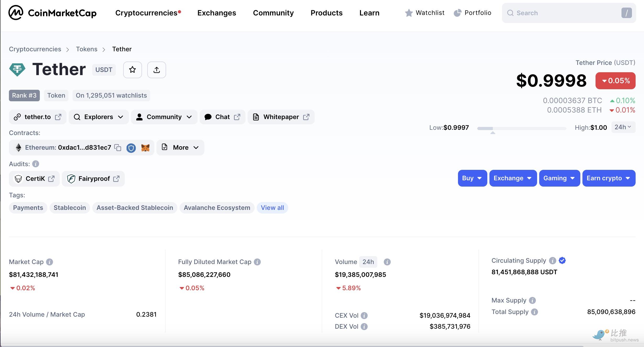The width and height of the screenshot is (644, 347).
Task: Click View all tags
Action: (x=272, y=208)
